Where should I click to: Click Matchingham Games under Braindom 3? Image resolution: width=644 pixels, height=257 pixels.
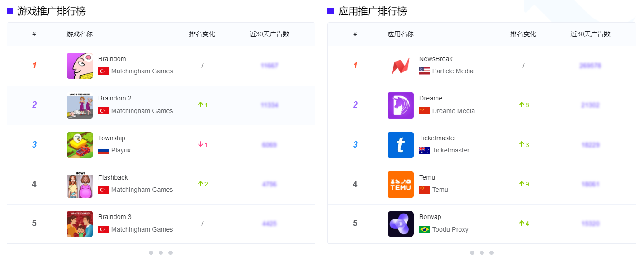[x=142, y=229]
